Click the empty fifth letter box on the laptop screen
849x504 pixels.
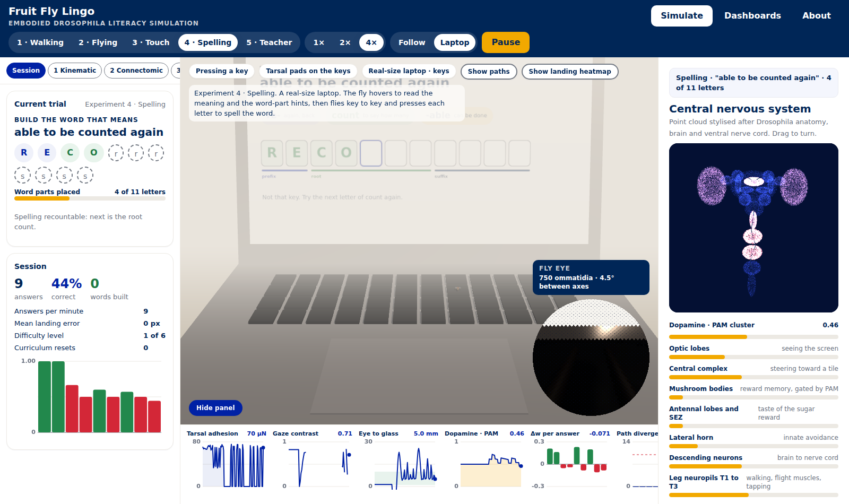click(371, 153)
